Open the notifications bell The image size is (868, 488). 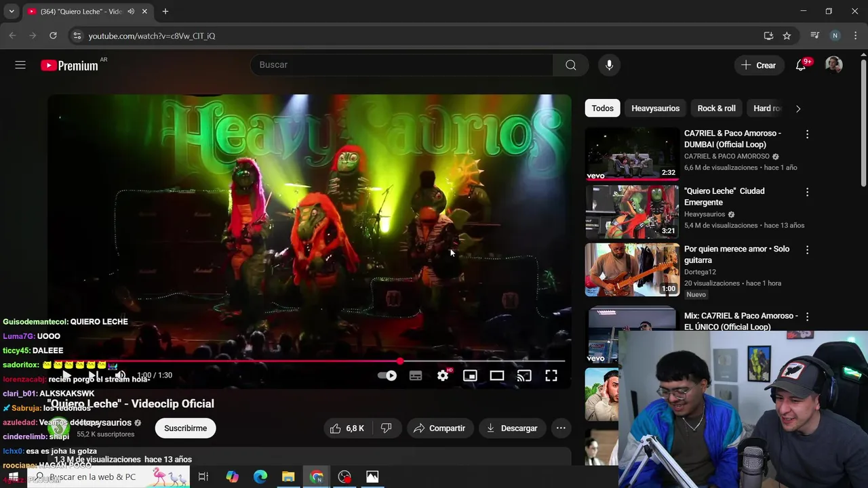[801, 65]
